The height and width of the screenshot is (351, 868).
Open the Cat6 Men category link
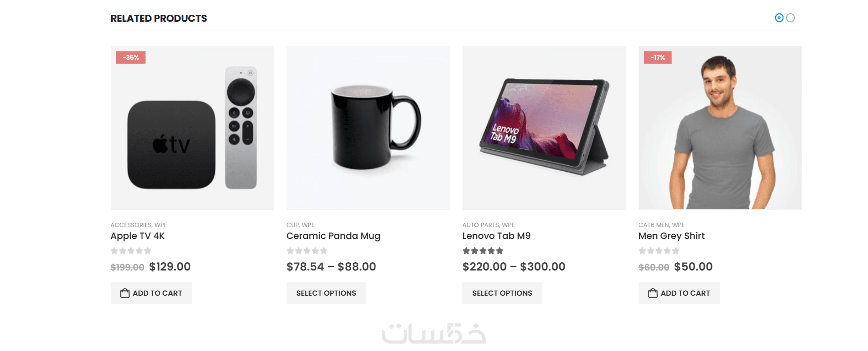click(x=654, y=225)
